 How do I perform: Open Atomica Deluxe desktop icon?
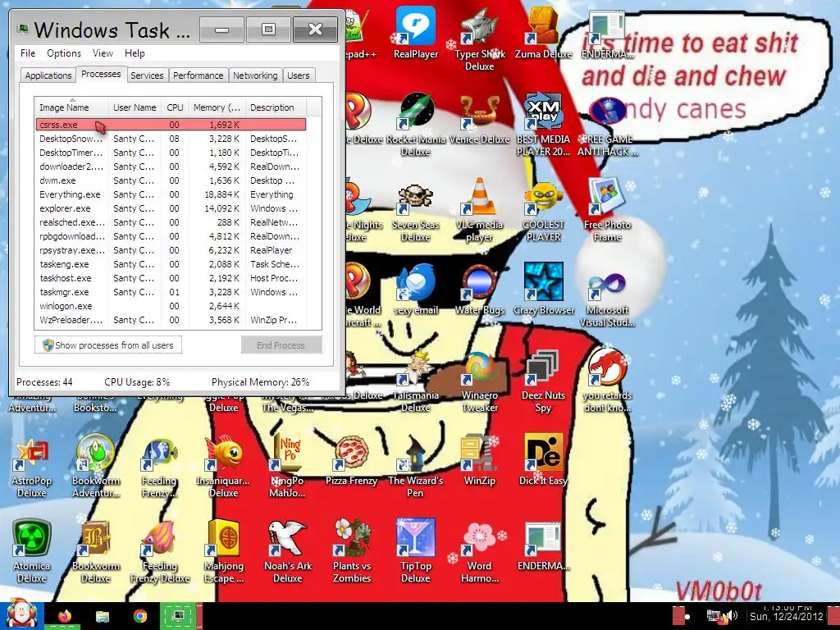[x=32, y=550]
